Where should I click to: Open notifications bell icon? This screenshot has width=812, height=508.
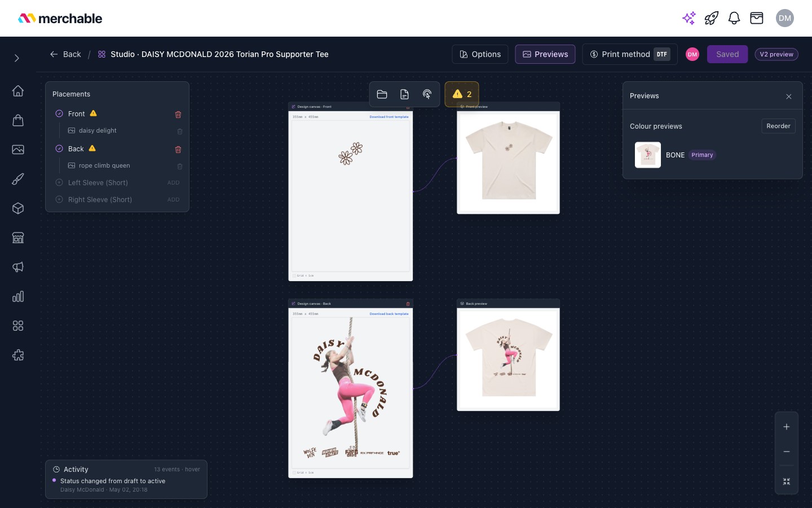click(734, 18)
